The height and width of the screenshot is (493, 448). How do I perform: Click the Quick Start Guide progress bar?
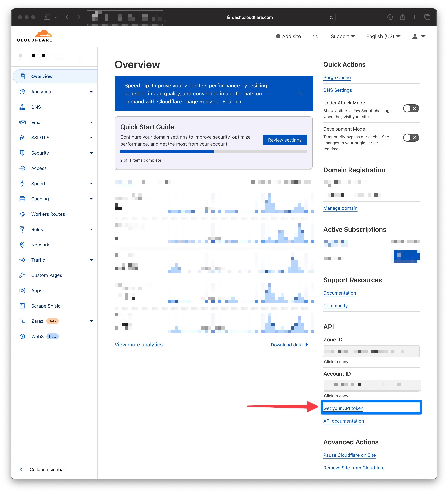(x=214, y=152)
